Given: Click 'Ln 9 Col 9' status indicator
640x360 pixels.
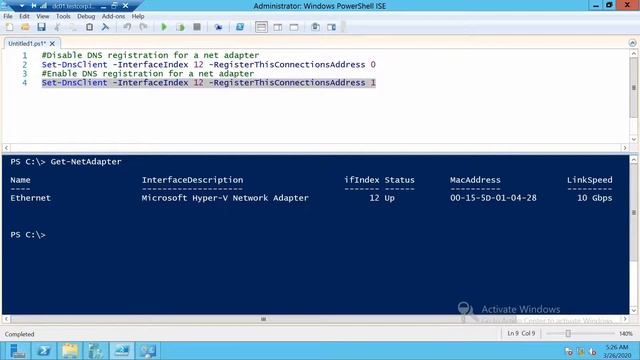Looking at the screenshot, I should tap(521, 333).
